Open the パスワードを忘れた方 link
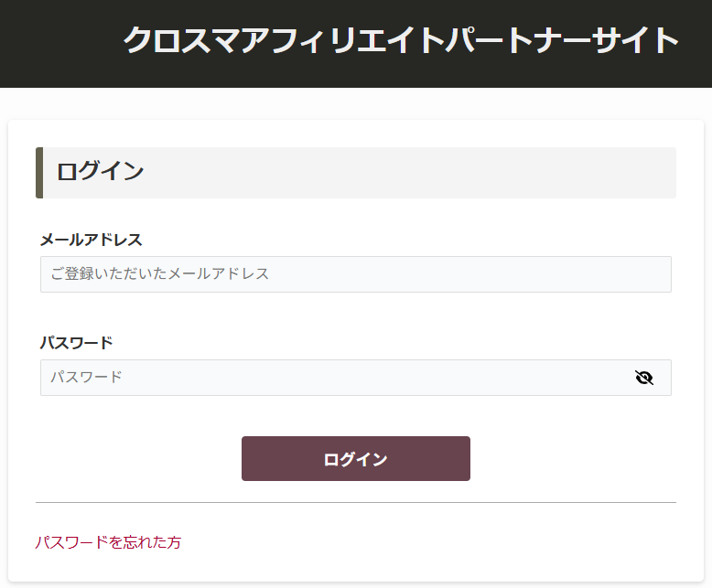The width and height of the screenshot is (712, 588). (108, 542)
